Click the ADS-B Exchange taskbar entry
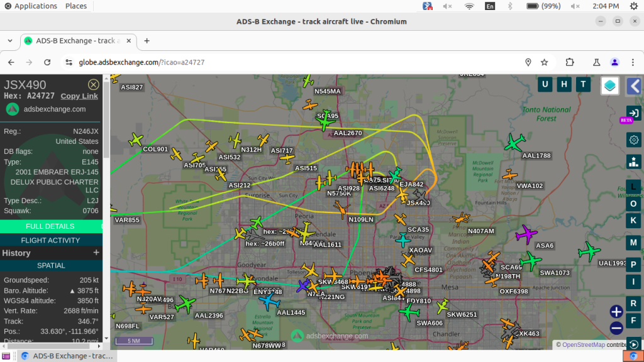Screen dimensions: 644x362 click(x=67, y=356)
